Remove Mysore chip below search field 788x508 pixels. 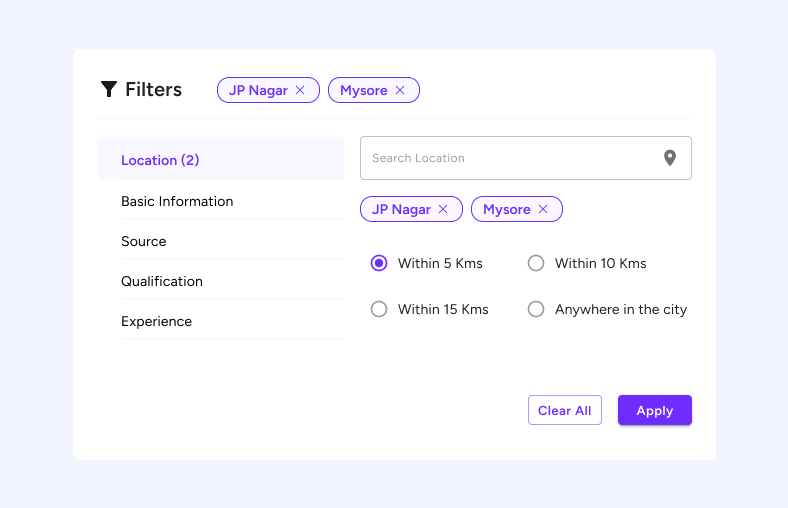pos(543,210)
